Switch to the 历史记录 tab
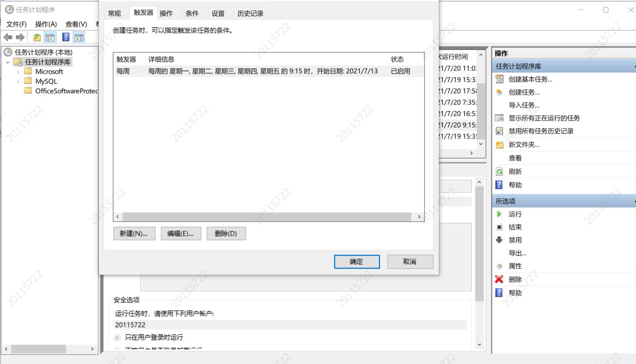This screenshot has height=364, width=636. [250, 13]
